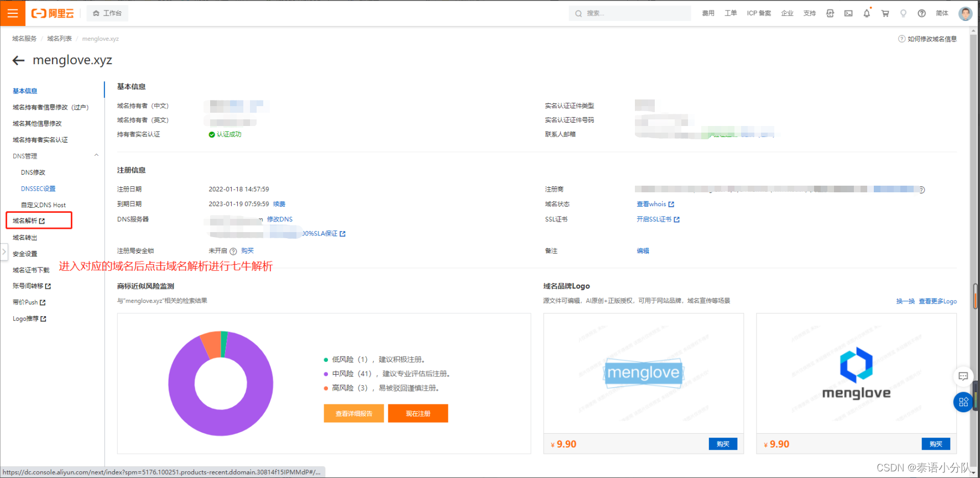Click the purple 中风险 donut segment
980x478 pixels.
[x=221, y=423]
